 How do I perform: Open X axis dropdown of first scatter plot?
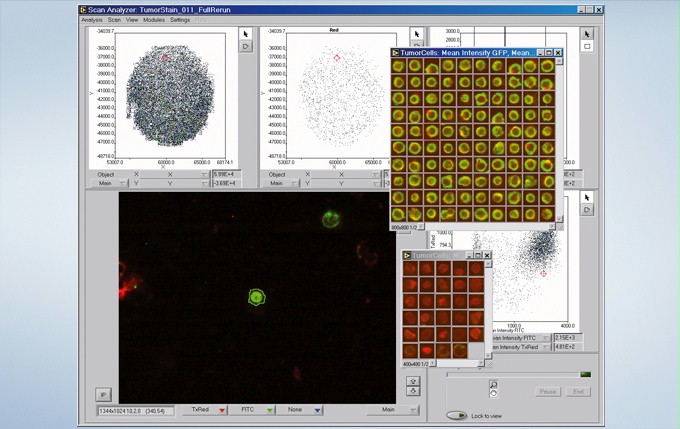[175, 174]
